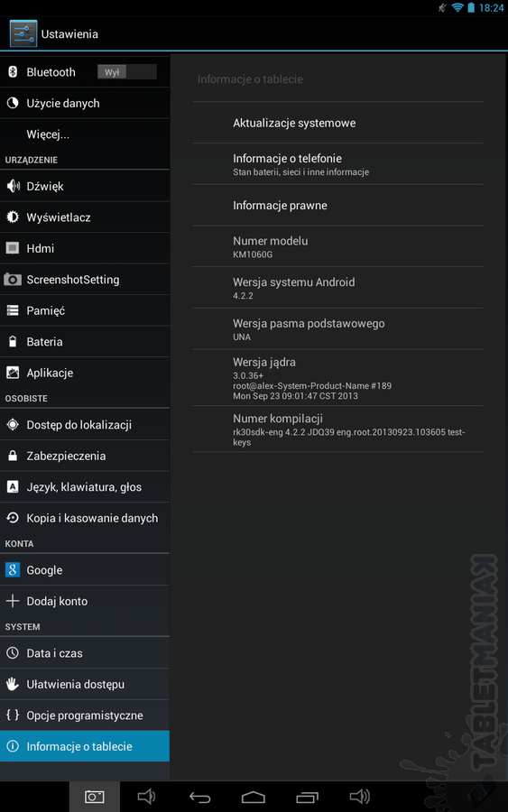This screenshot has height=812, width=508.
Task: Open Google account settings
Action: pyautogui.click(x=85, y=569)
